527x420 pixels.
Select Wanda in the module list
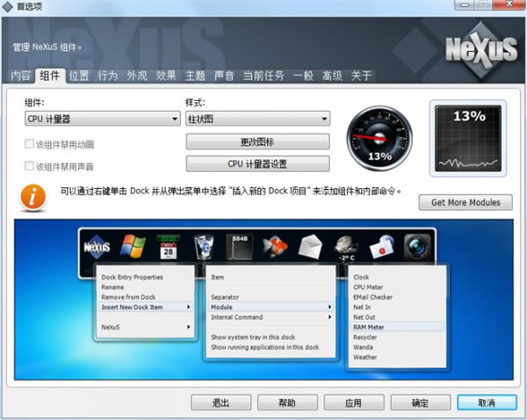coord(363,347)
